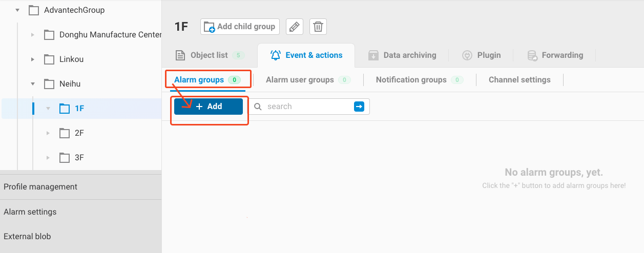Click the AdvantechGroup folder icon
Viewport: 644px width, 253px height.
[34, 10]
